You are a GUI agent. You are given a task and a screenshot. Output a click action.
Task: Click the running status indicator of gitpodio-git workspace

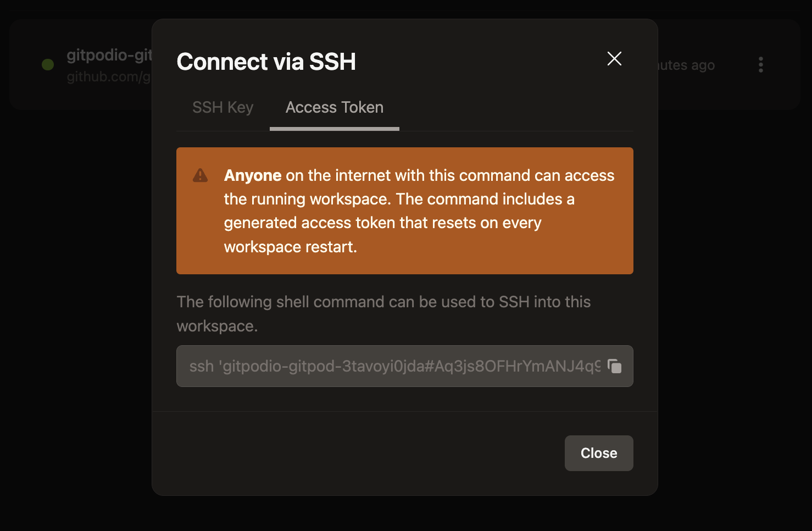click(48, 64)
